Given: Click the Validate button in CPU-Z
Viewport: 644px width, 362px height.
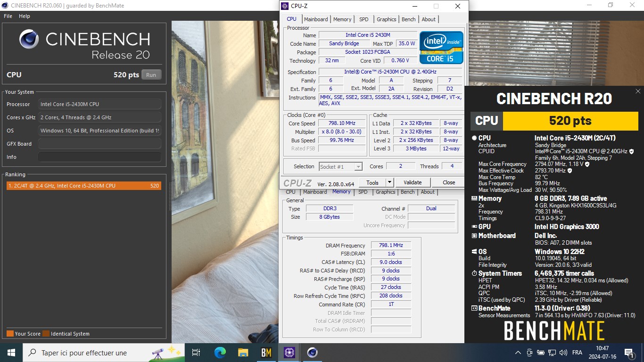Looking at the screenshot, I should click(x=413, y=182).
